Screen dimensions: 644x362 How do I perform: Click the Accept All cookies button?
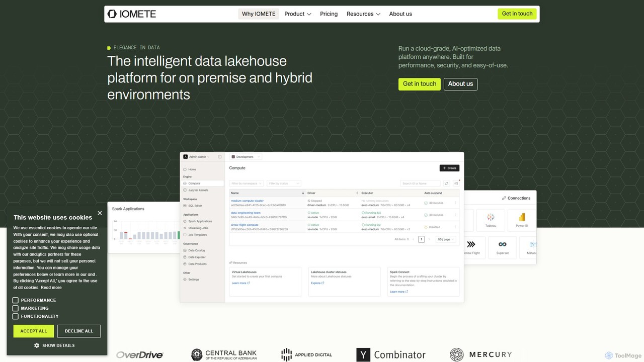click(x=34, y=331)
